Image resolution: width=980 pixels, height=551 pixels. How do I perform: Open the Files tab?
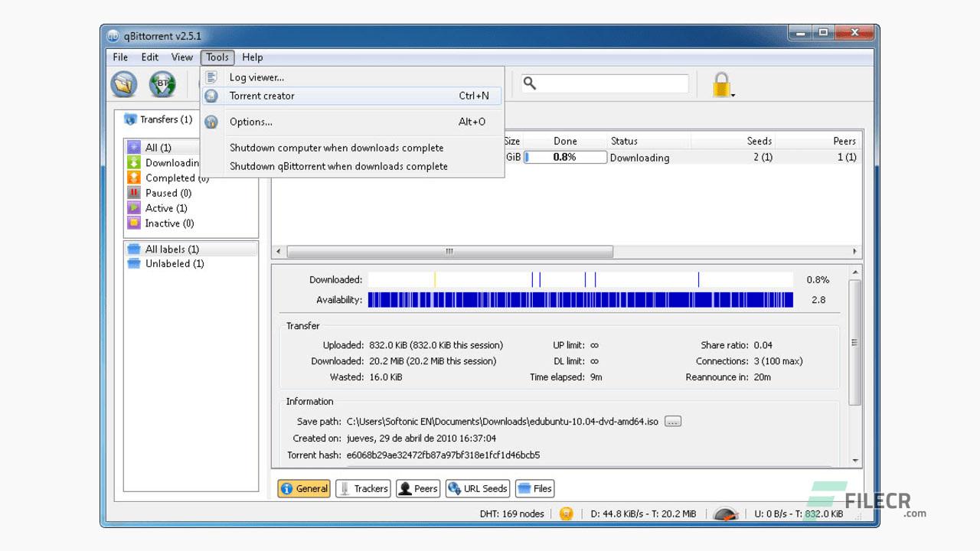click(534, 488)
